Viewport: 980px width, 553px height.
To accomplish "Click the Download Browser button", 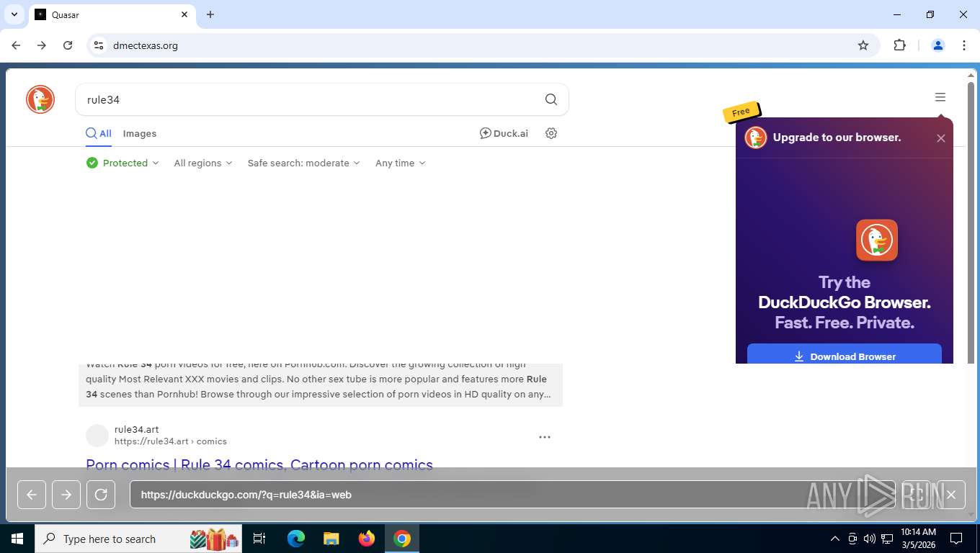I will tap(845, 356).
